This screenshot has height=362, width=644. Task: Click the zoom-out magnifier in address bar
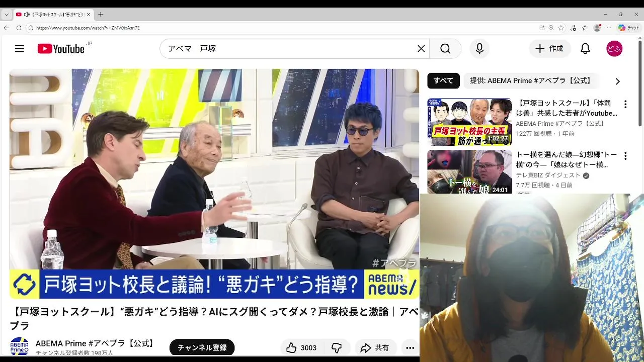551,28
